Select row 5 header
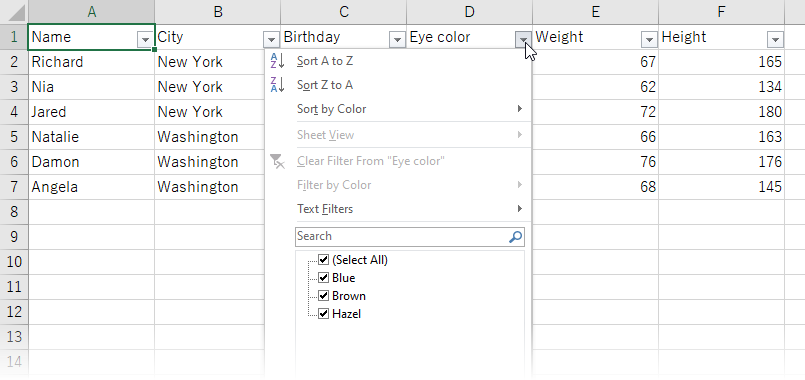The height and width of the screenshot is (380, 805). (14, 137)
